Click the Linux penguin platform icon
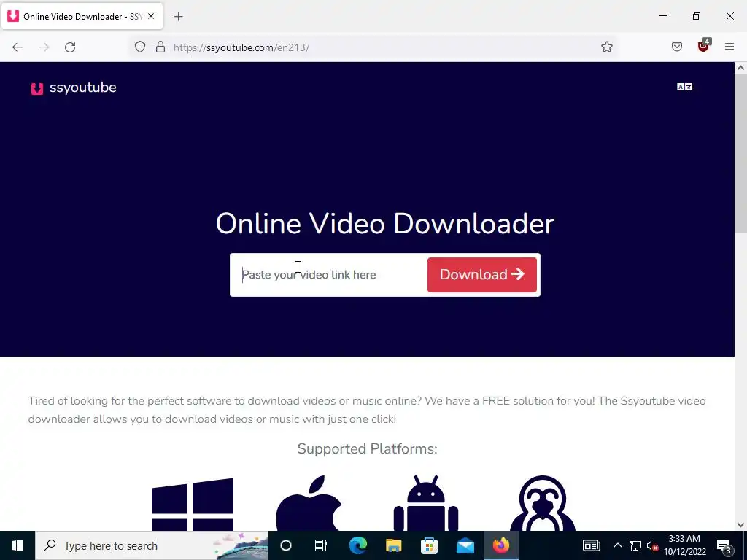The width and height of the screenshot is (747, 560). click(543, 503)
